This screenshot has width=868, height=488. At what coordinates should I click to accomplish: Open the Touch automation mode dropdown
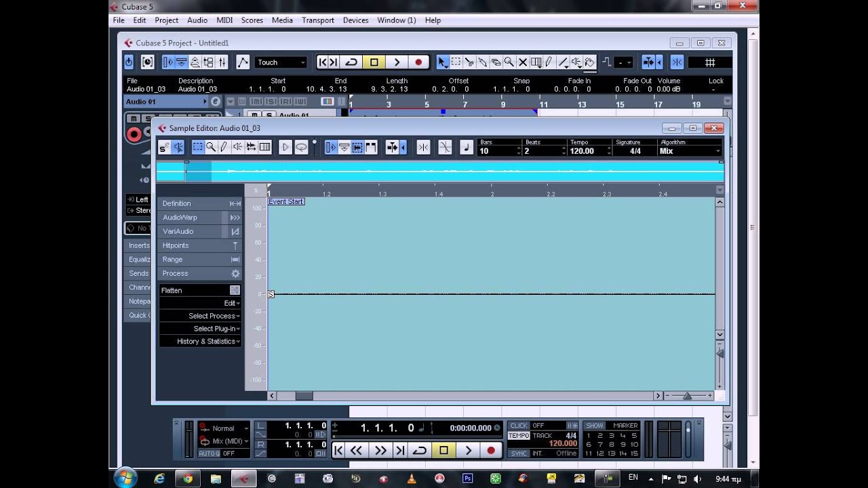(281, 62)
